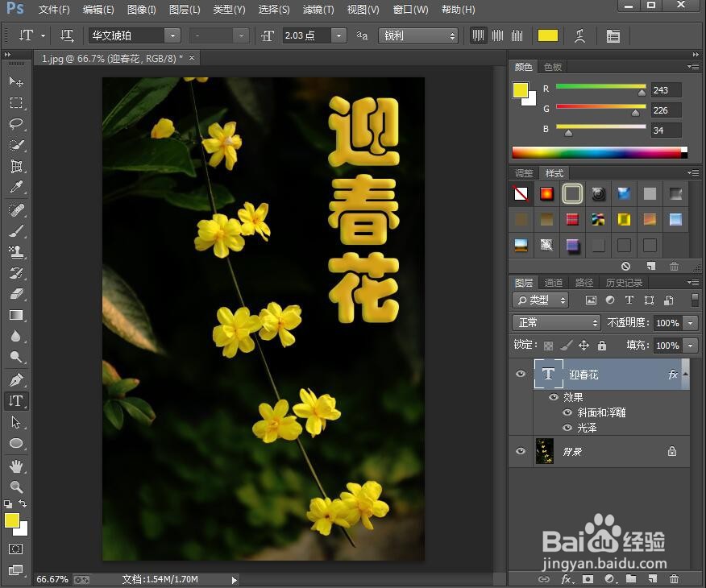
Task: Select the 背景 layer thumbnail
Action: point(544,451)
